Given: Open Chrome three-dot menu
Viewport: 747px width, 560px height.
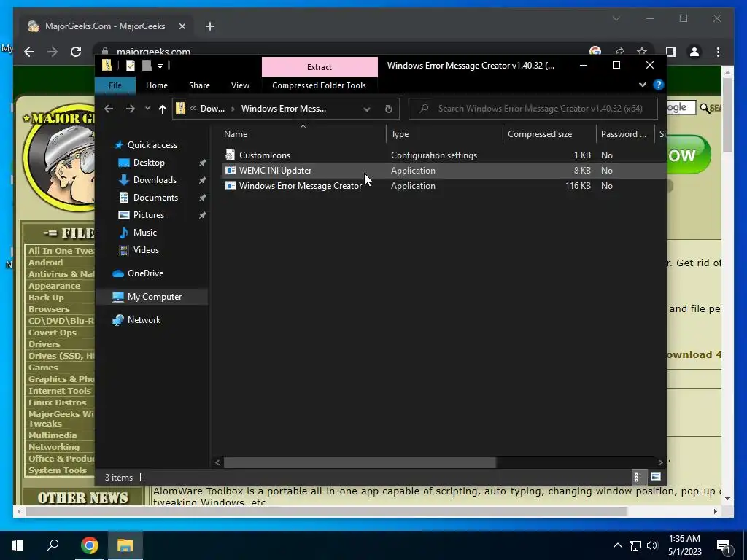Looking at the screenshot, I should [x=718, y=52].
